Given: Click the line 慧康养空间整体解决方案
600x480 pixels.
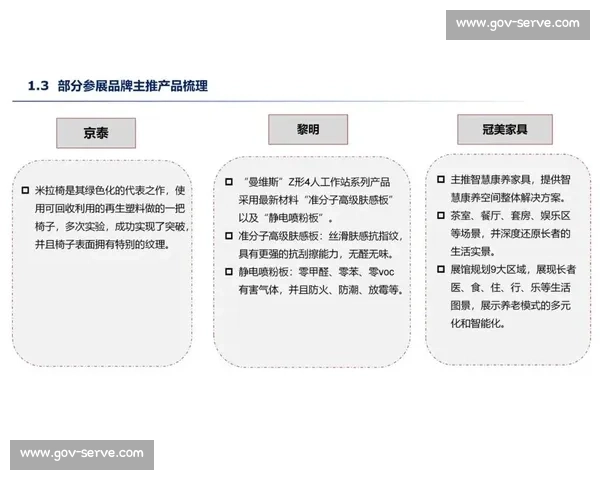Looking at the screenshot, I should (508, 198).
